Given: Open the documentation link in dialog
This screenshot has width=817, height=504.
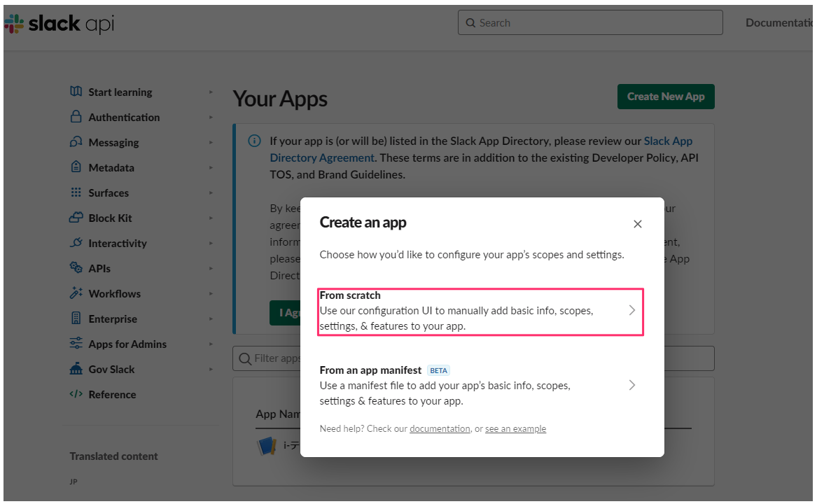Looking at the screenshot, I should pos(440,428).
